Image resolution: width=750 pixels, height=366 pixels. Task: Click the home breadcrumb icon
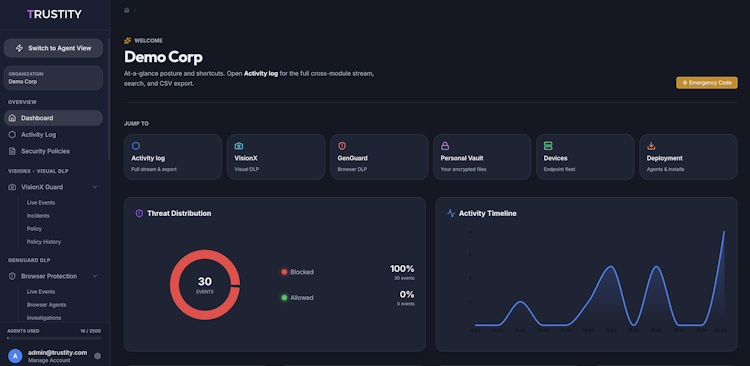127,10
